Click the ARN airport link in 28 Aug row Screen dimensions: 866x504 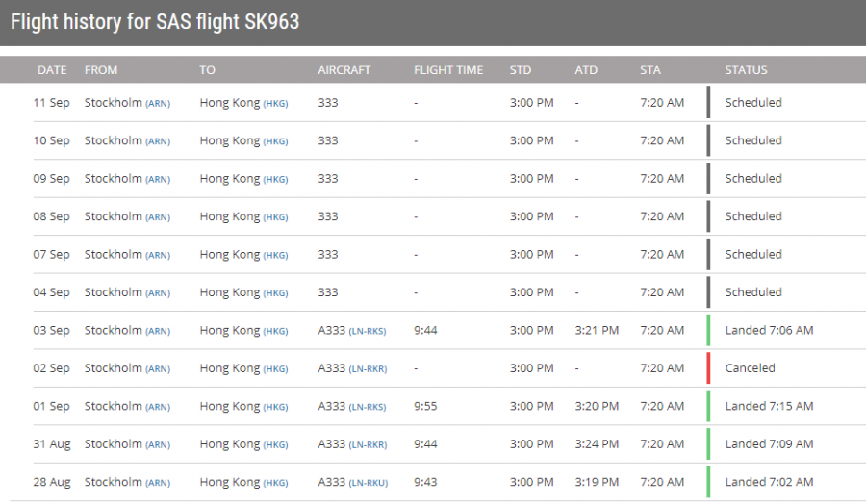158,483
